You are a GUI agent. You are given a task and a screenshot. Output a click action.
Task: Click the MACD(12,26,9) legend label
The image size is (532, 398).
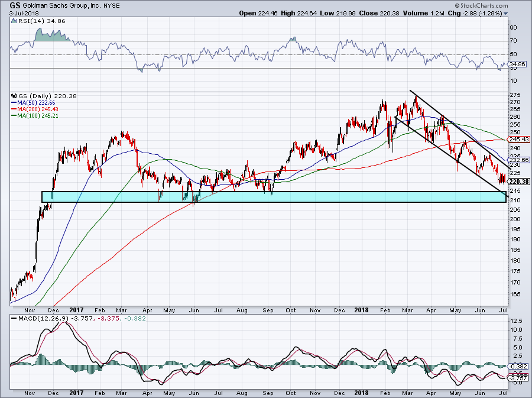coord(43,319)
